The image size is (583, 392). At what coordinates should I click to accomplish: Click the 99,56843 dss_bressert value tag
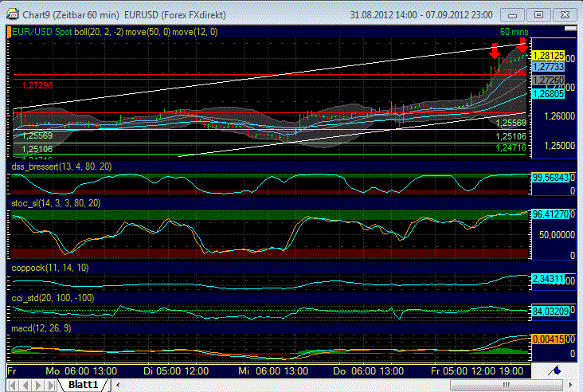550,178
